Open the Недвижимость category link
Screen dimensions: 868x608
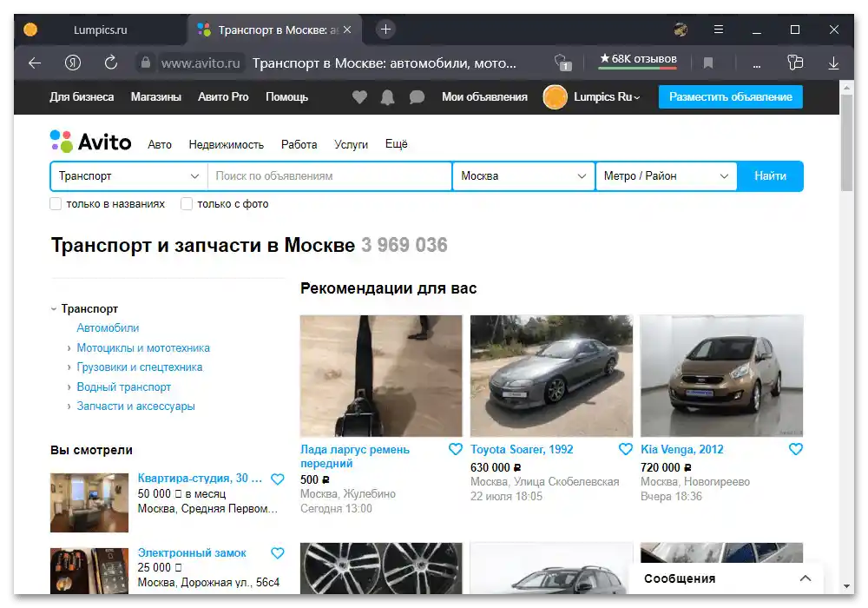pyautogui.click(x=226, y=144)
